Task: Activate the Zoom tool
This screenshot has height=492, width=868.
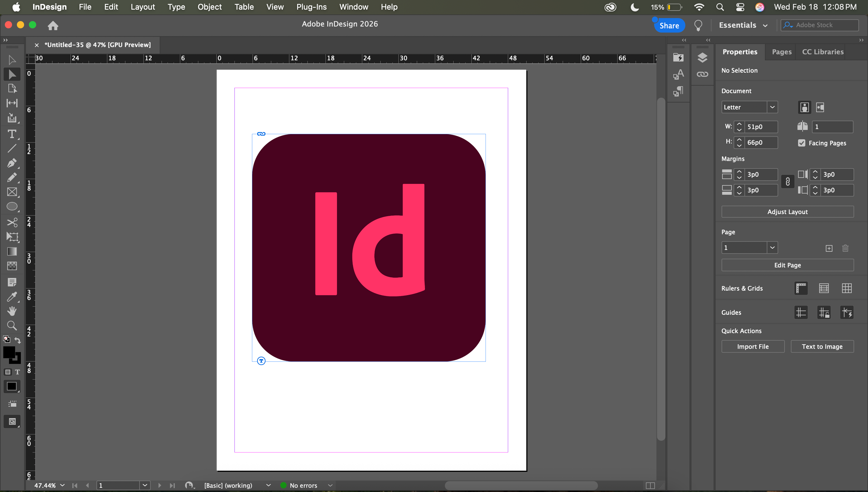Action: point(12,325)
